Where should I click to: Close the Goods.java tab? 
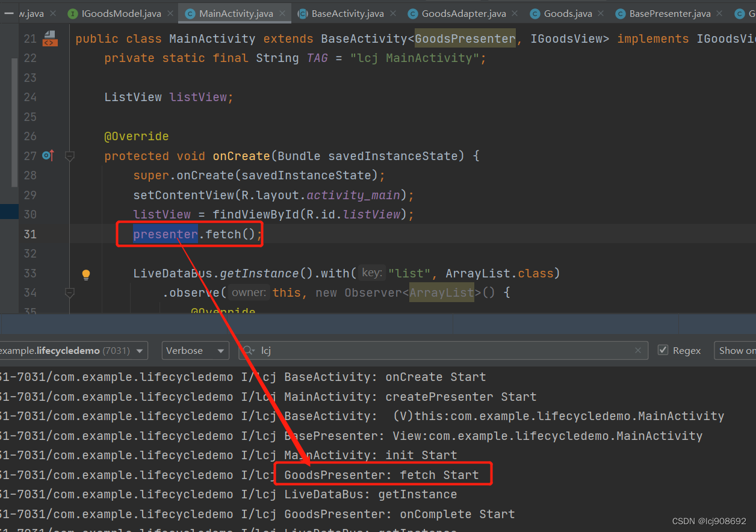tap(600, 13)
